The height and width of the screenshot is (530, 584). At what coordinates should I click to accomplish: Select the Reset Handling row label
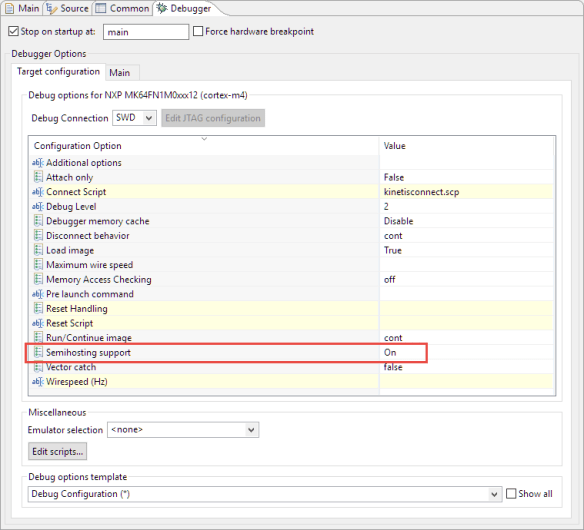[77, 309]
